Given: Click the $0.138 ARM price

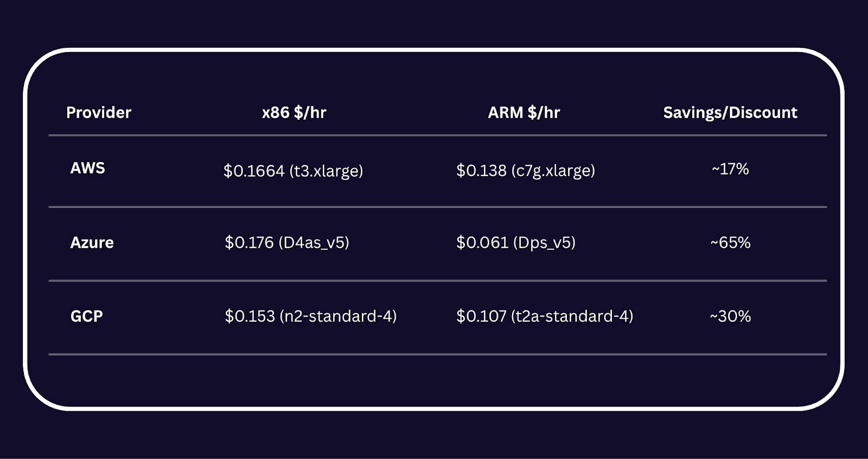Looking at the screenshot, I should pos(481,171).
